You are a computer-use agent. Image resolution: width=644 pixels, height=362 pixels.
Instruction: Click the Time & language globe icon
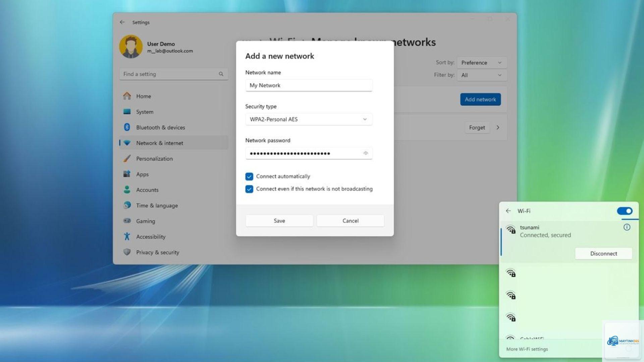click(127, 205)
